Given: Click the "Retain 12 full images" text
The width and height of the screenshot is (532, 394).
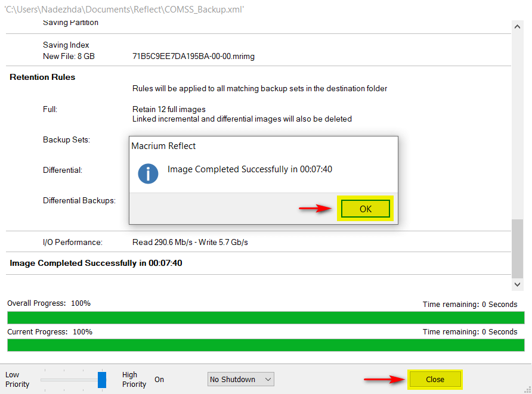Looking at the screenshot, I should tap(169, 109).
